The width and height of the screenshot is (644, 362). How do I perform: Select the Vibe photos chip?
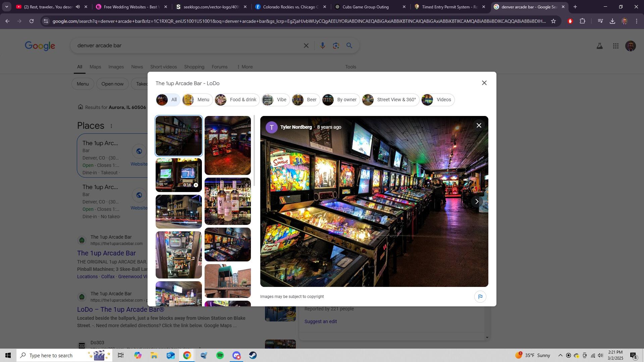point(276,100)
